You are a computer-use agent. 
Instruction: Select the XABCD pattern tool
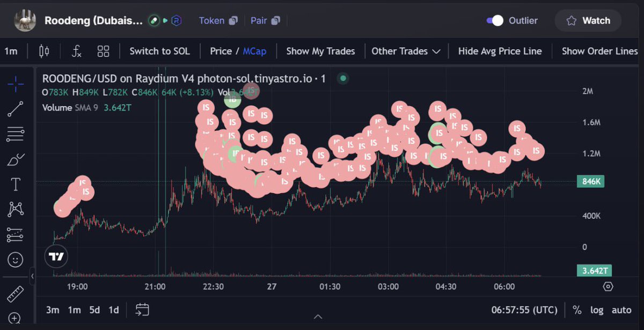pyautogui.click(x=16, y=209)
